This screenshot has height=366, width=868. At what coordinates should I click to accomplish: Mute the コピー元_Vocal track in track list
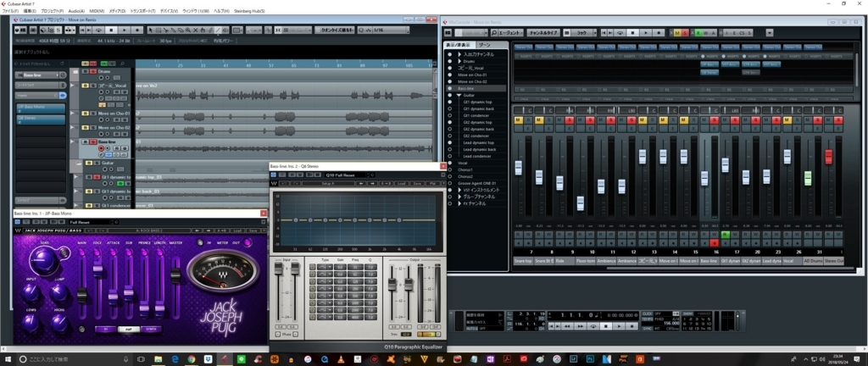click(x=86, y=86)
